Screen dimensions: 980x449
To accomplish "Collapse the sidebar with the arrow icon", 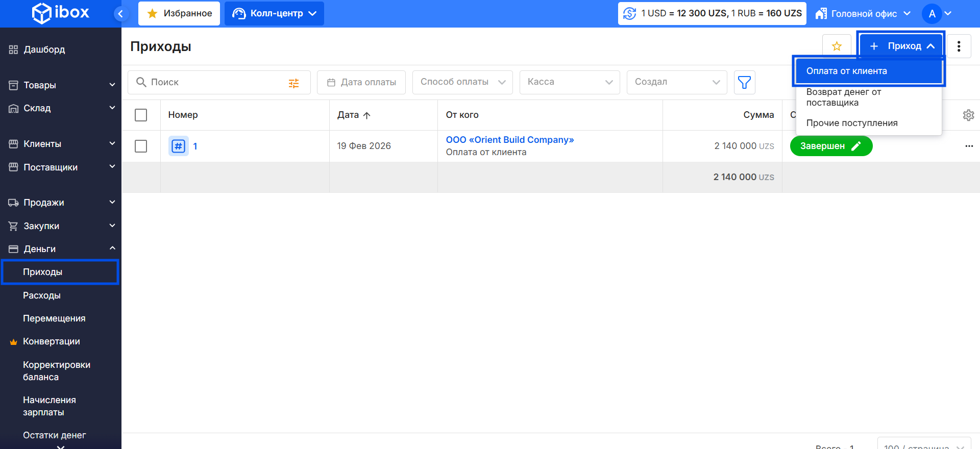I will pyautogui.click(x=120, y=14).
